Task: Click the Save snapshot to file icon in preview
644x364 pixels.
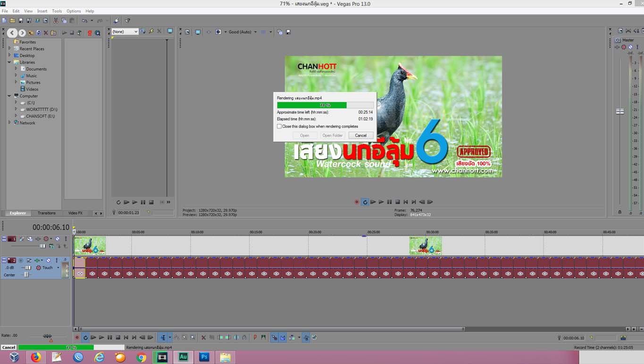Action: [x=288, y=32]
